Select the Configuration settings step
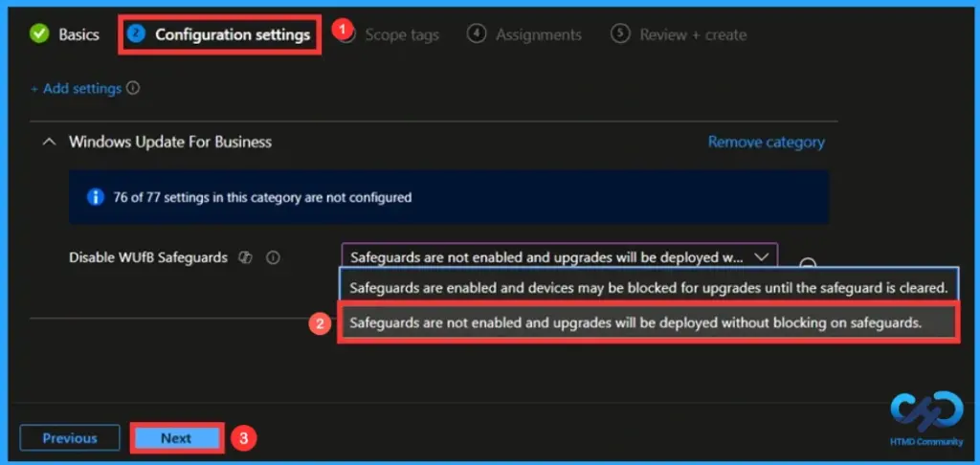The width and height of the screenshot is (980, 465). point(219,34)
